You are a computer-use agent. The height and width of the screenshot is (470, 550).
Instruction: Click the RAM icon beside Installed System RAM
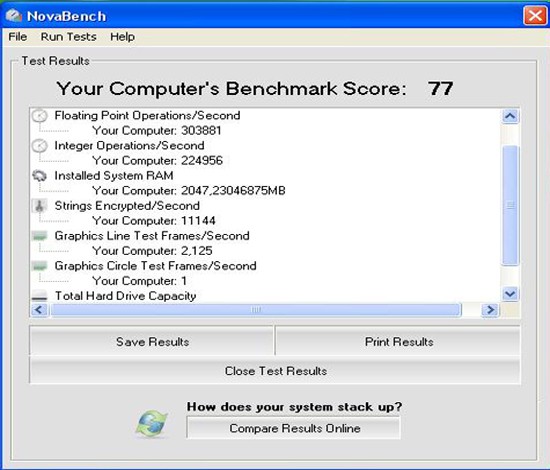click(40, 175)
